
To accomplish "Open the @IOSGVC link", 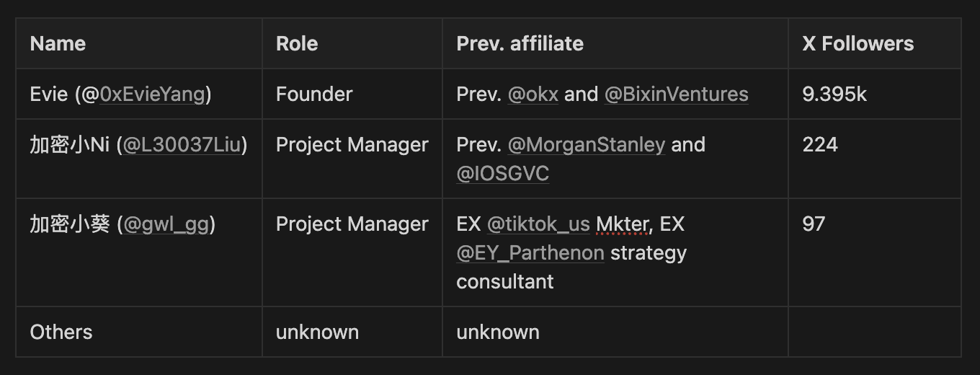I will pyautogui.click(x=502, y=174).
